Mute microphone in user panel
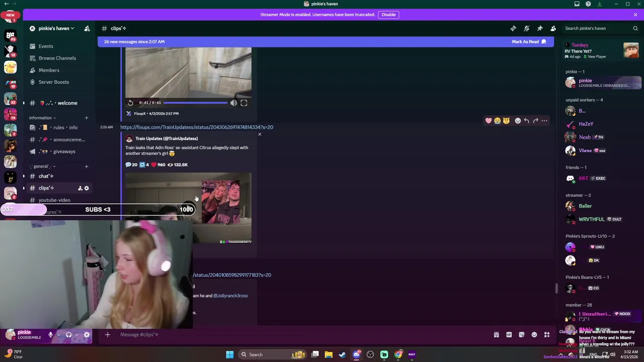644x362 pixels. tap(50, 335)
